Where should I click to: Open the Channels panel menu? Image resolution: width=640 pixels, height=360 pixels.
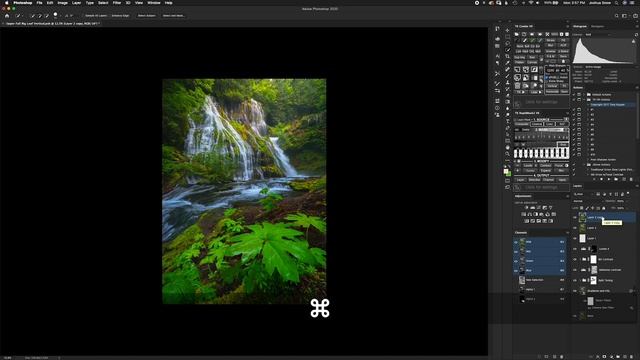coord(567,233)
